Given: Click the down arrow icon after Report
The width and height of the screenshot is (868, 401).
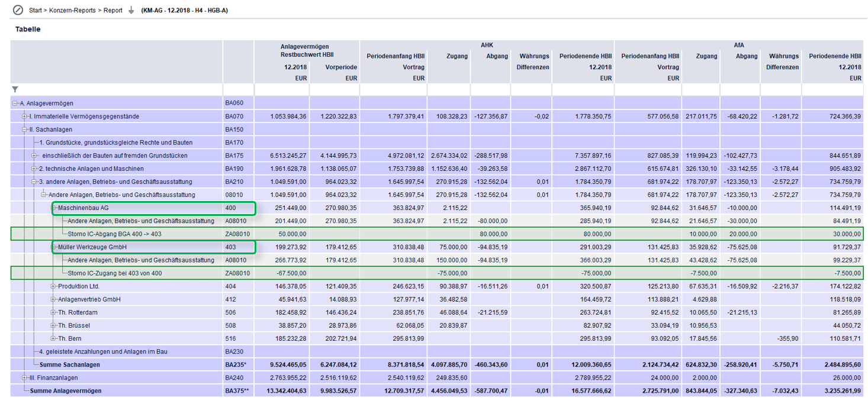Looking at the screenshot, I should tap(131, 10).
